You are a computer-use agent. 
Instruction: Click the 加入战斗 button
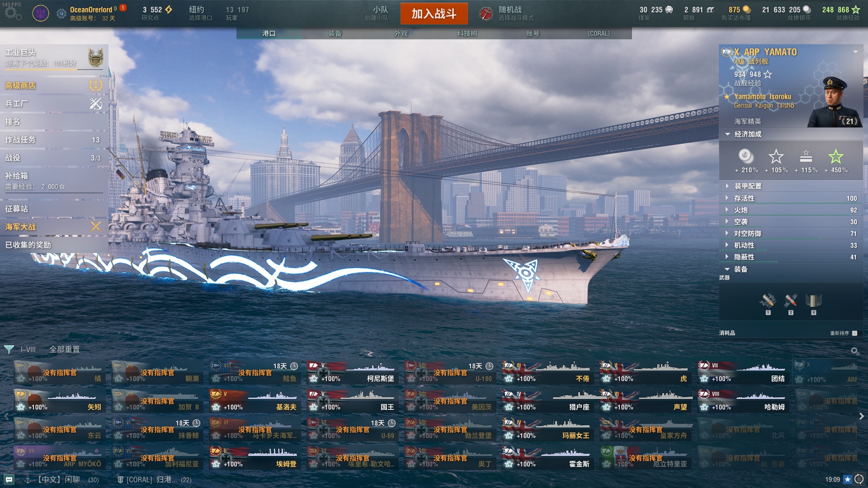(x=434, y=14)
